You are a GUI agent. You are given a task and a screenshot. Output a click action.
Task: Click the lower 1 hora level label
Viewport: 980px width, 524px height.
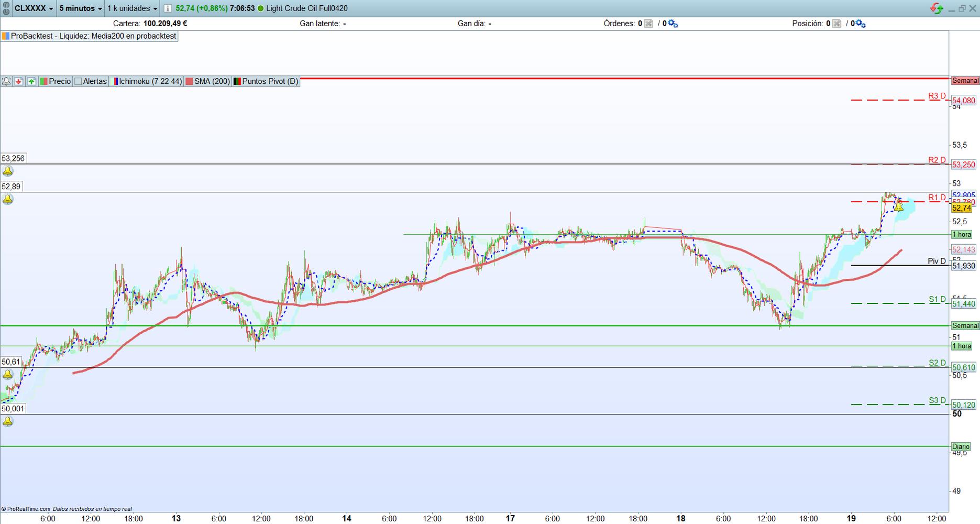[962, 346]
